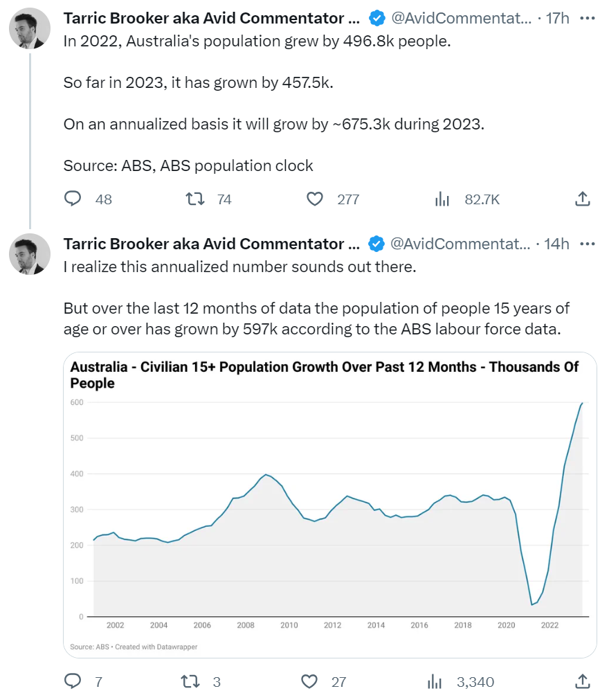This screenshot has width=609, height=700.
Task: Repost the second tweet with 3 reposts
Action: click(x=191, y=682)
